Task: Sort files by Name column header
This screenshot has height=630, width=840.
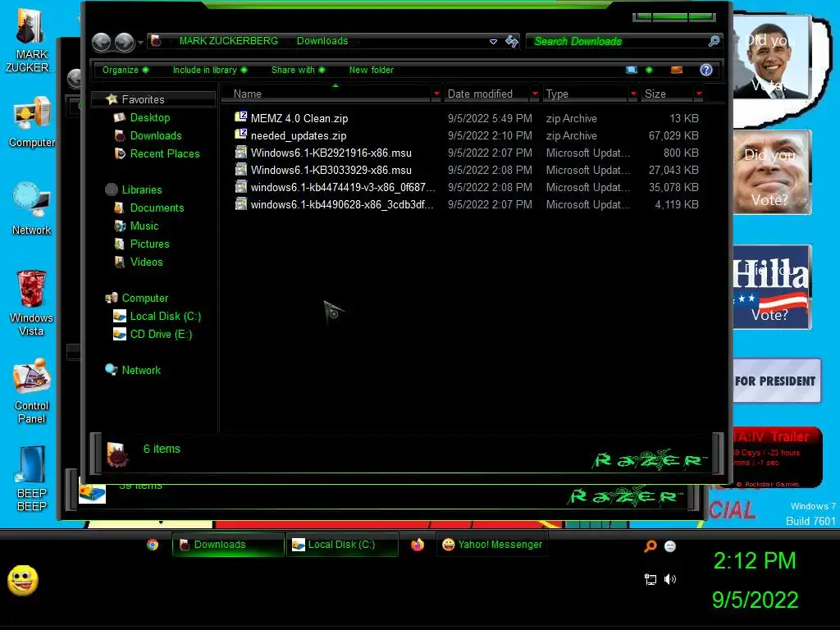Action: pyautogui.click(x=326, y=94)
